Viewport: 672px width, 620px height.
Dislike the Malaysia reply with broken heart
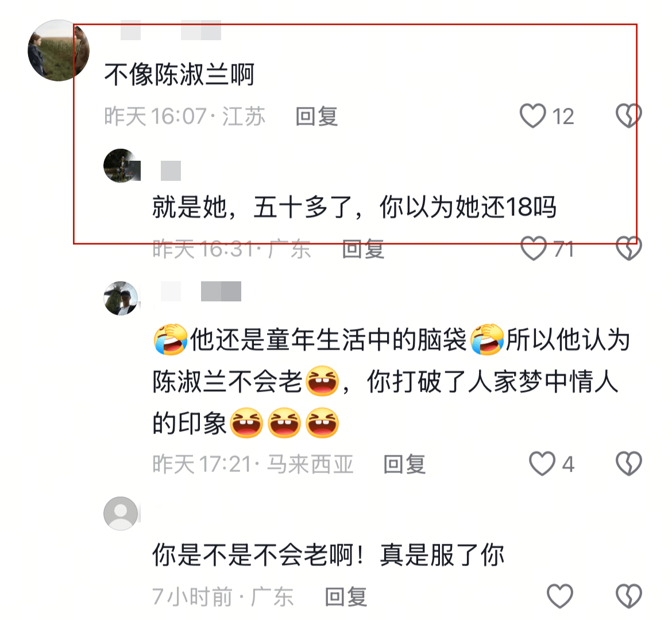tap(628, 464)
